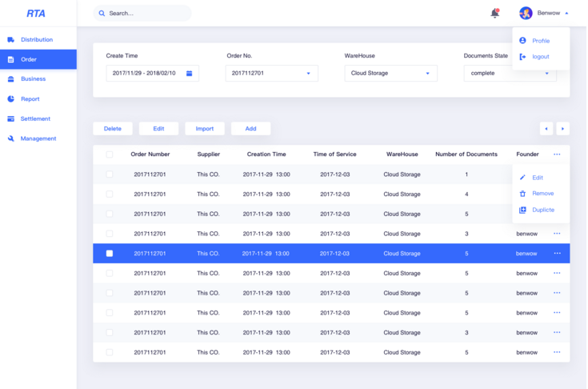Tick checkbox of fourth table row
This screenshot has width=588, height=389.
tap(110, 234)
